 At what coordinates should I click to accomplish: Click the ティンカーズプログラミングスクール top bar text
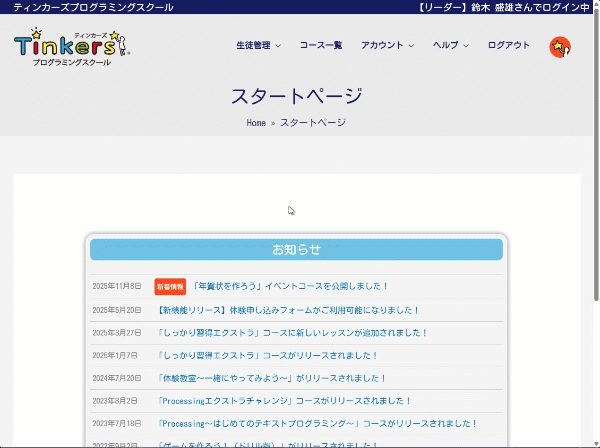(94, 7)
